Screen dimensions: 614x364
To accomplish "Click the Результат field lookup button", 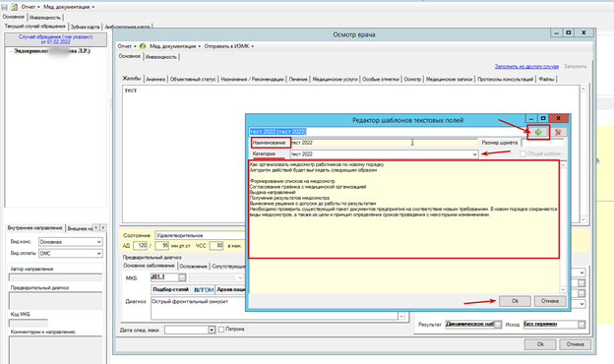I will point(498,325).
